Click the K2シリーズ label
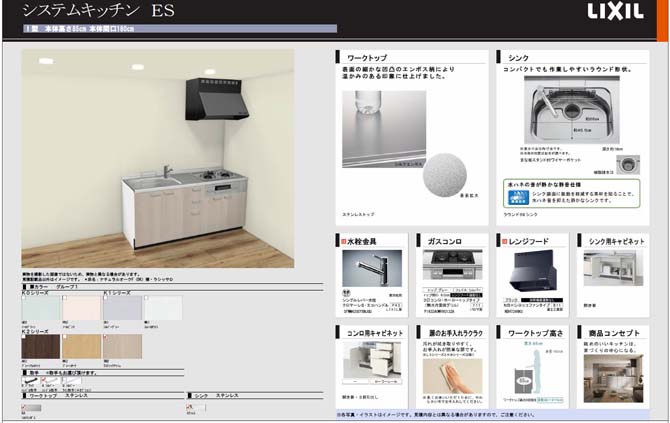Image resolution: width=670 pixels, height=423 pixels. (35, 332)
